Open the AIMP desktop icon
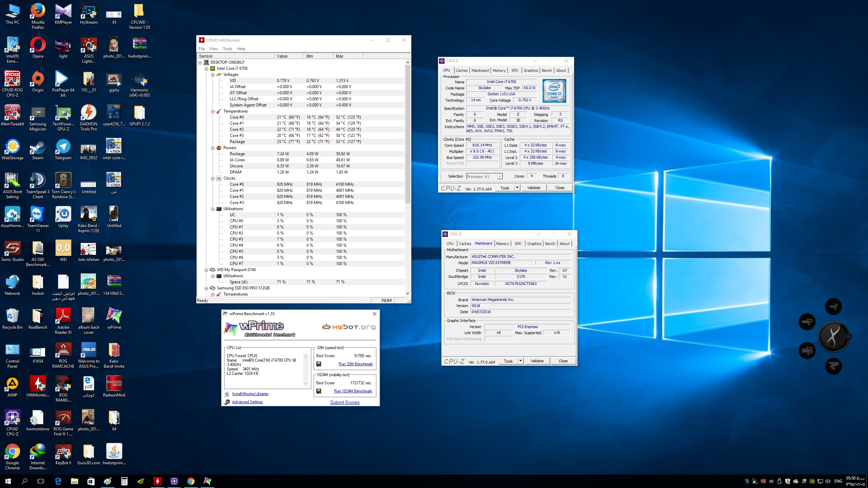Viewport: 868px width, 488px height. tap(13, 387)
